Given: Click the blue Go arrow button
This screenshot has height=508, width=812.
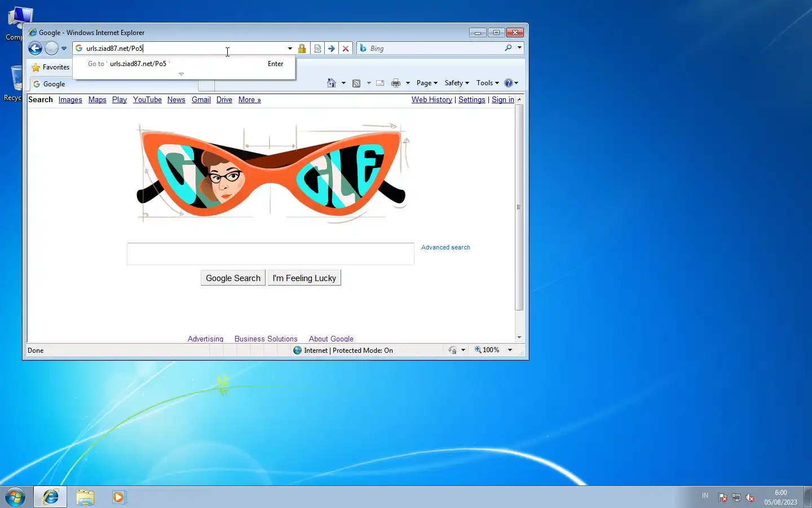Looking at the screenshot, I should [x=332, y=49].
